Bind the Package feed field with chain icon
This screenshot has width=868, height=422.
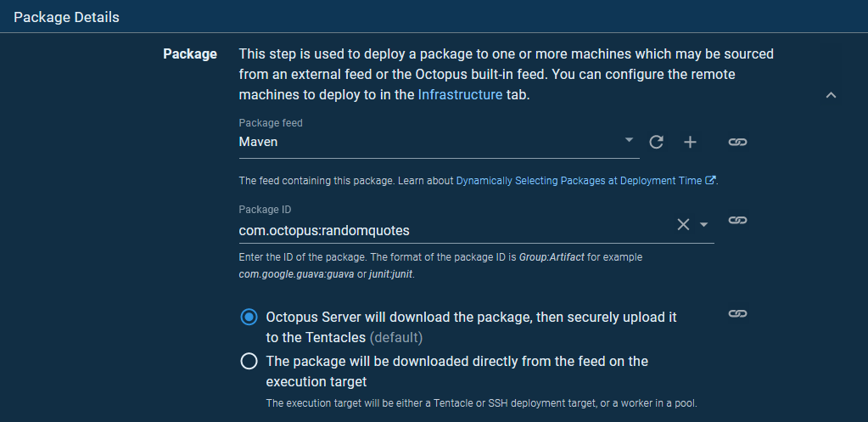coord(737,142)
